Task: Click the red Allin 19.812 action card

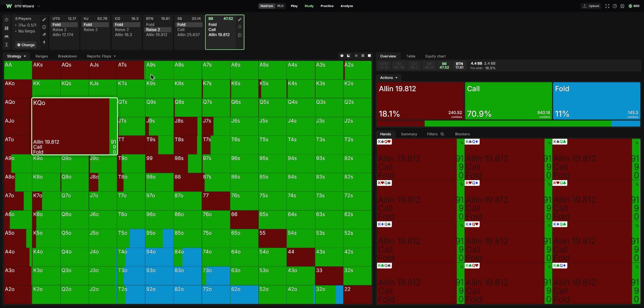Action: pyautogui.click(x=420, y=101)
